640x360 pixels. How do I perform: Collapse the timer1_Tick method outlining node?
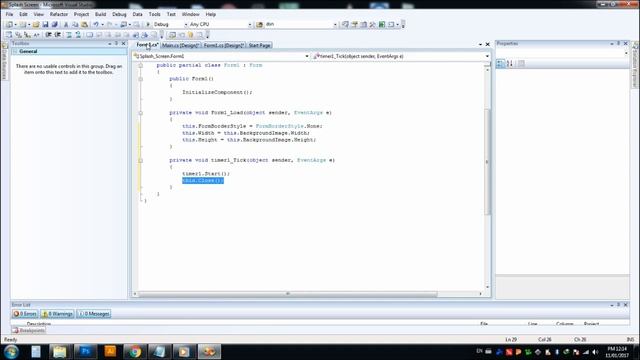tap(140, 160)
